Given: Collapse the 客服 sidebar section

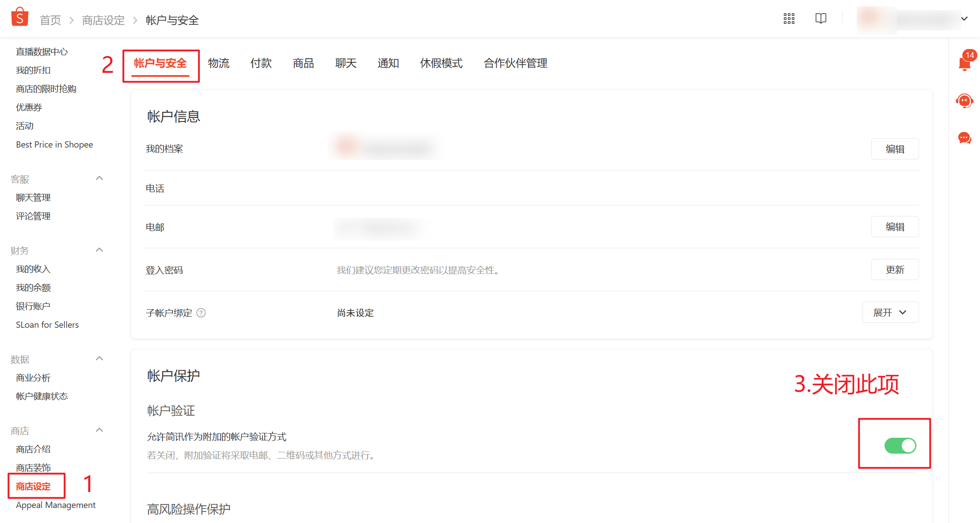Looking at the screenshot, I should [x=99, y=178].
